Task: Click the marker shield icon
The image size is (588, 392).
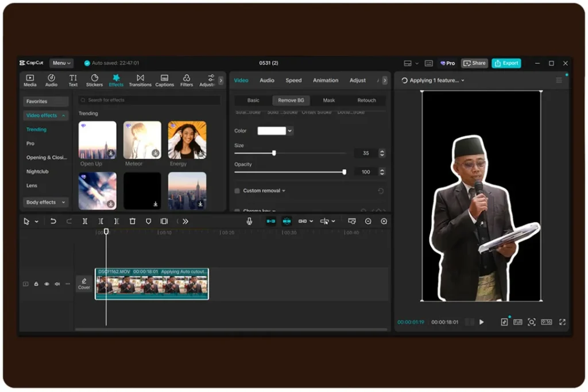Action: pos(149,221)
